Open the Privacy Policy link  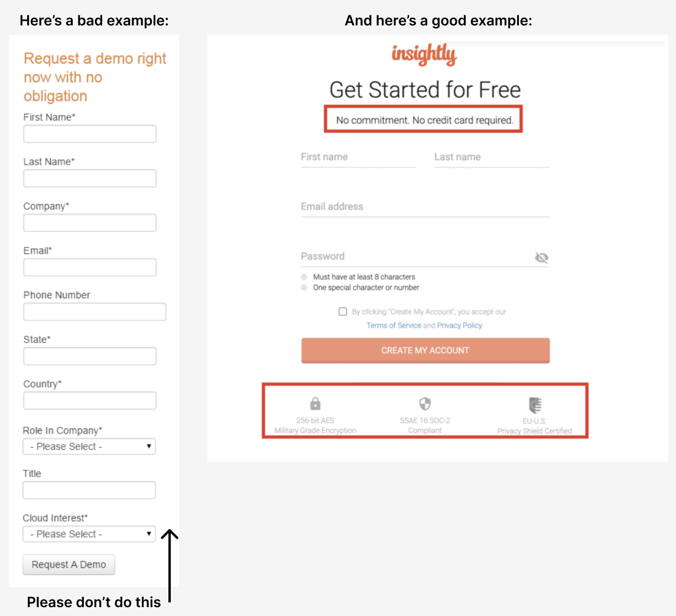pyautogui.click(x=460, y=325)
